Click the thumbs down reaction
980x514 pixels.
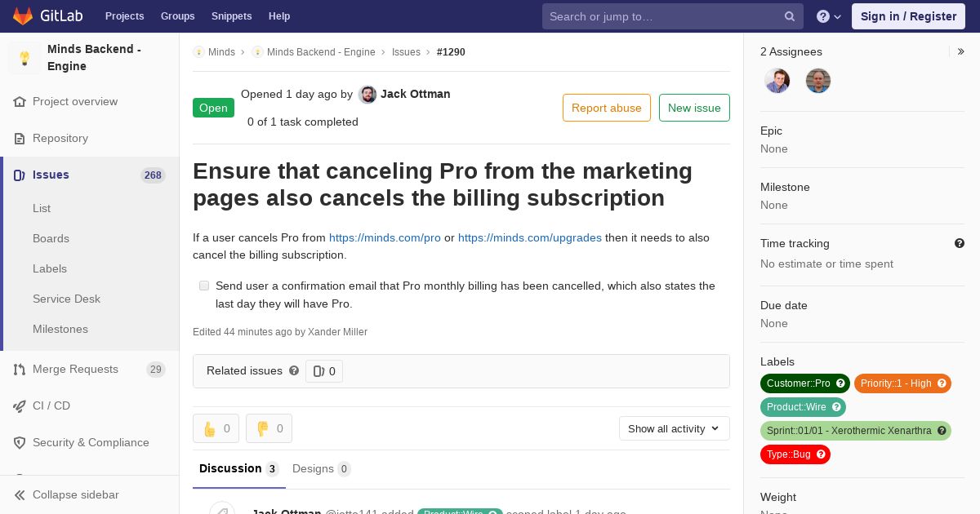pos(269,428)
